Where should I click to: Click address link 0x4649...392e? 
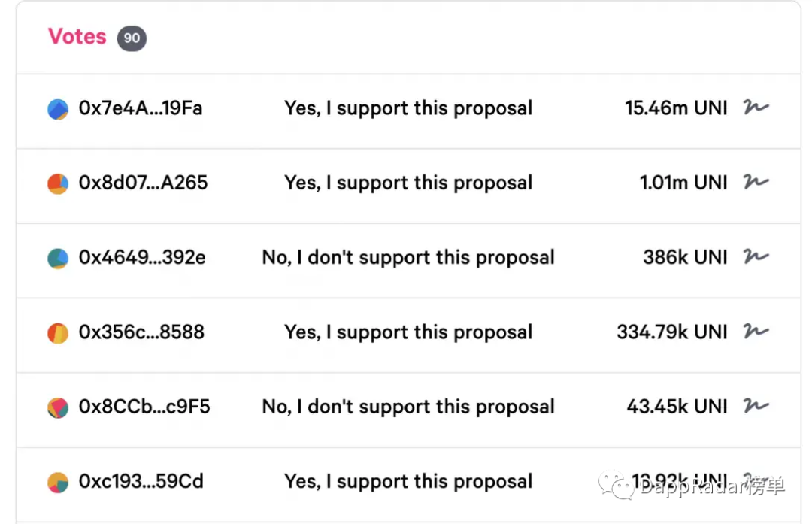click(x=142, y=257)
